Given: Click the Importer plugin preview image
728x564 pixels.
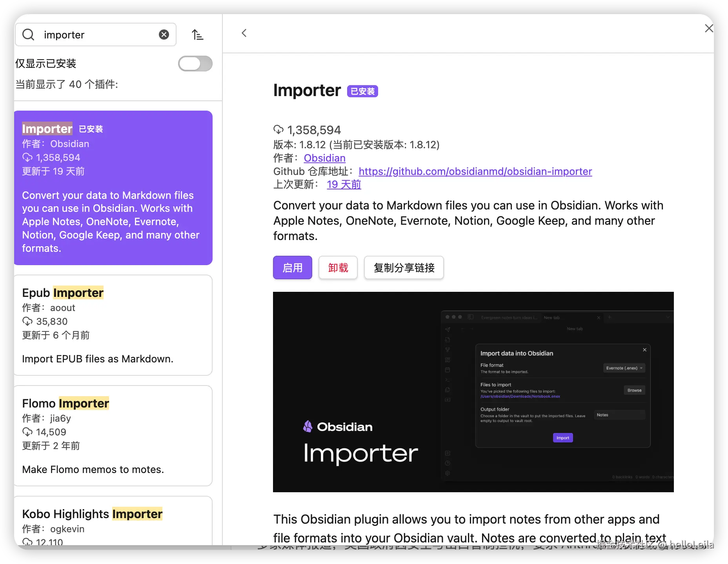Looking at the screenshot, I should point(473,392).
